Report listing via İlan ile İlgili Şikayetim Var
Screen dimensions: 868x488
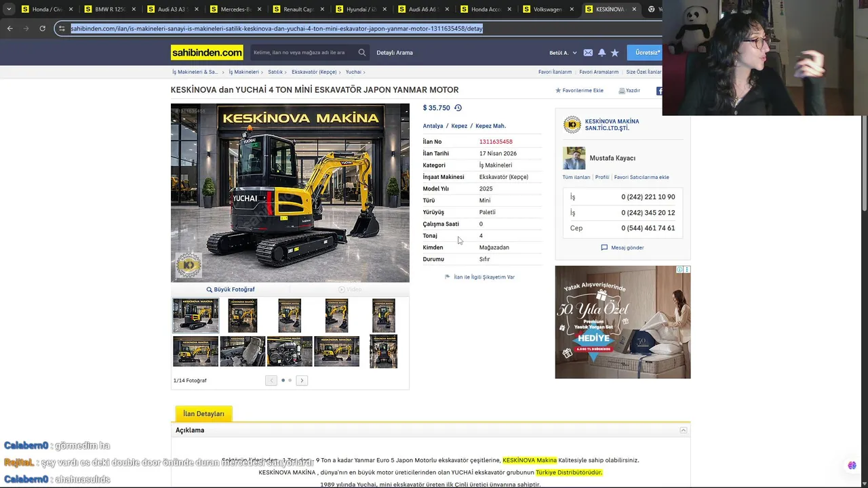click(479, 277)
